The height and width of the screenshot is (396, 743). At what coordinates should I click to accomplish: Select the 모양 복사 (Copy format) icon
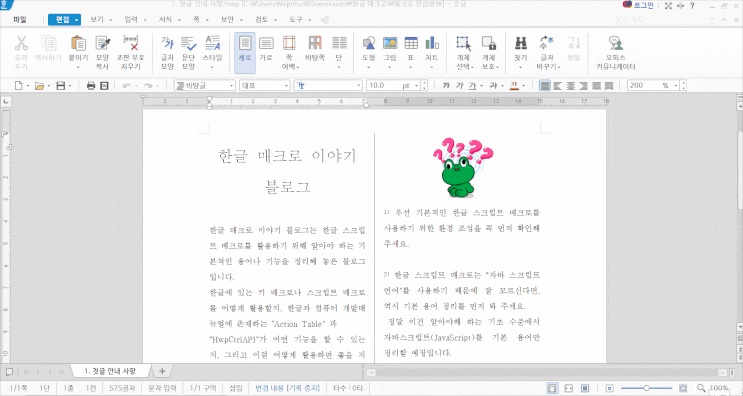tap(103, 44)
